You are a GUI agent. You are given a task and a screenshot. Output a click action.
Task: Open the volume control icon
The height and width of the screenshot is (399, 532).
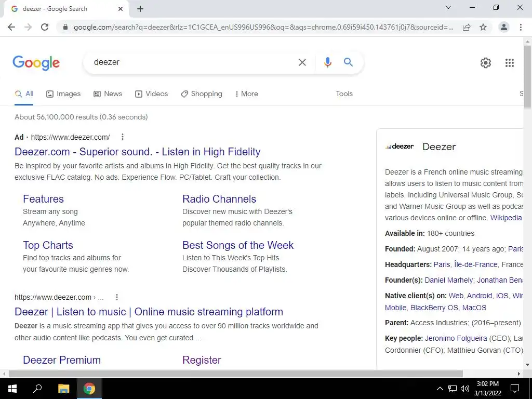pos(465,389)
